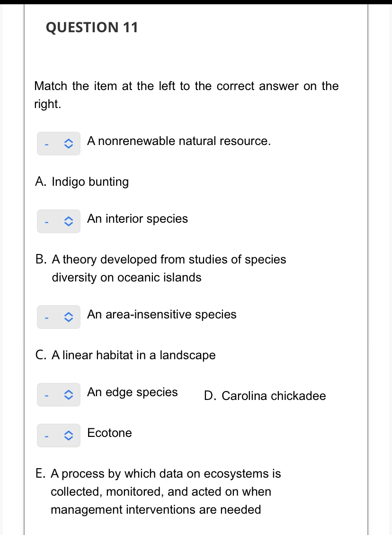Click option B about oceanic islands theory

[x=161, y=268]
